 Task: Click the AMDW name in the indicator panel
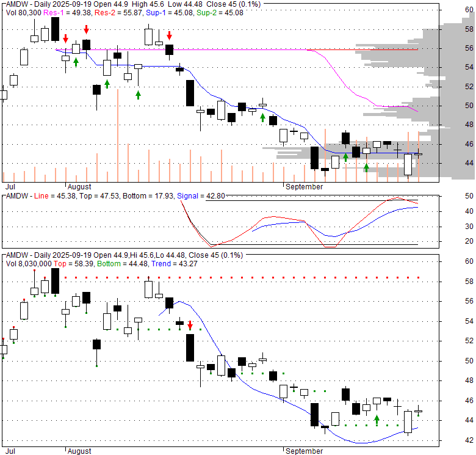[x=17, y=196]
